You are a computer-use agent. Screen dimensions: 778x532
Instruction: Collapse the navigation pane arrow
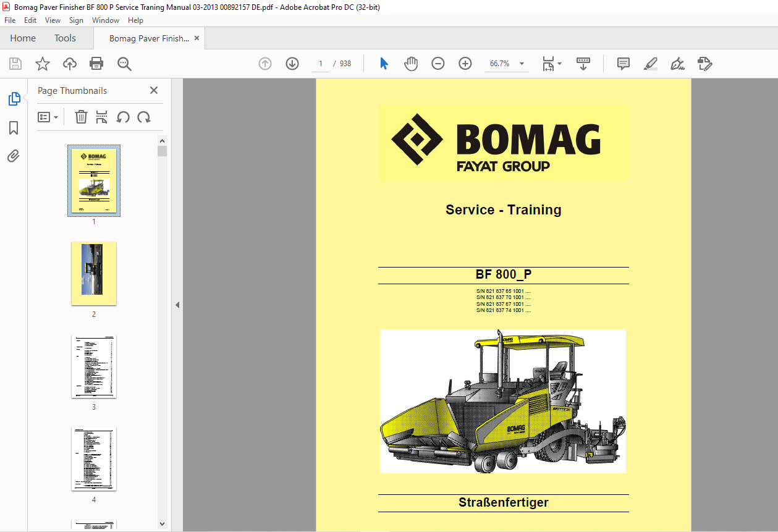[177, 305]
